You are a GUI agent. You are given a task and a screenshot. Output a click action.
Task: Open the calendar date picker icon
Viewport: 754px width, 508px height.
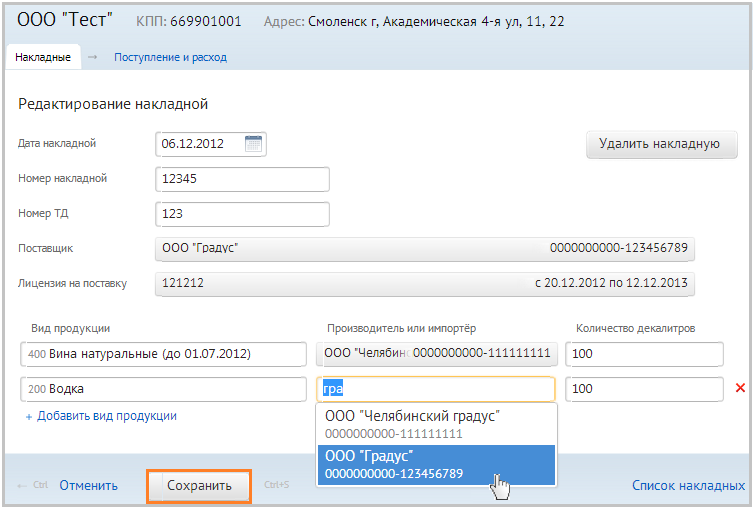click(x=253, y=144)
